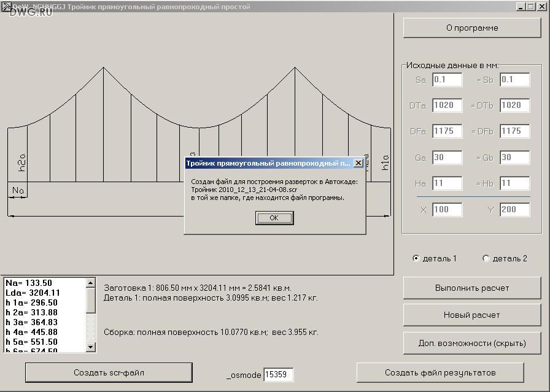Click the Ha field showing 11
This screenshot has width=550, height=392.
(x=447, y=183)
